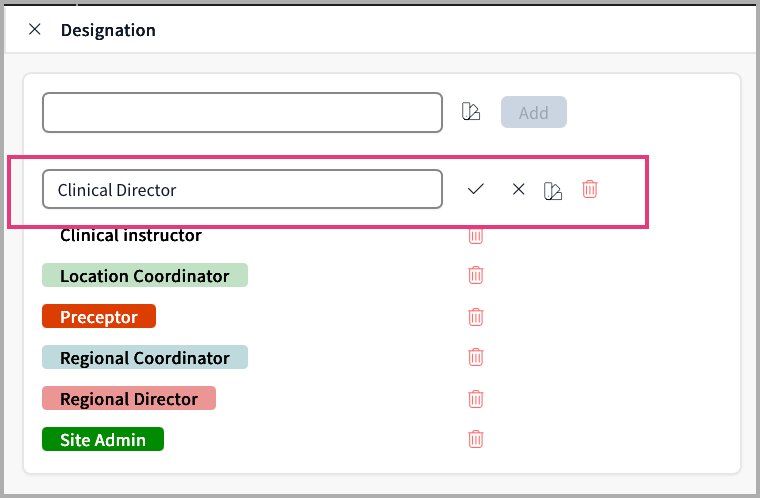Delete the Clinical instructor designation
The height and width of the screenshot is (498, 760).
click(x=476, y=236)
